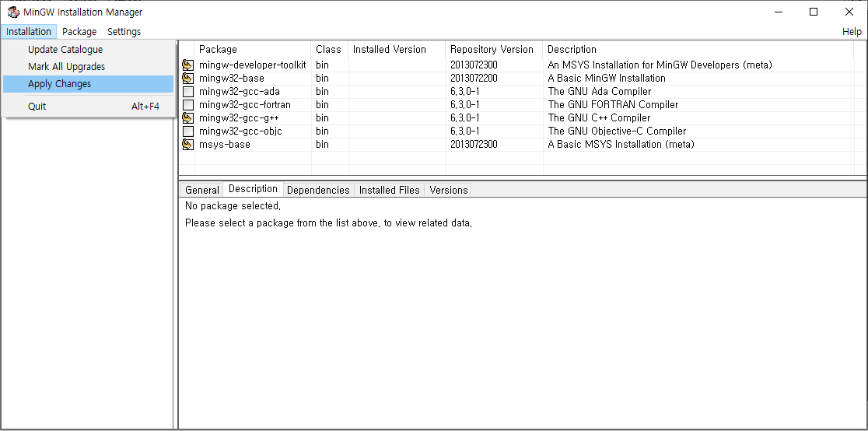Viewport: 868px width, 431px height.
Task: Toggle checkbox for mingw32-gcc-ada
Action: tap(188, 91)
